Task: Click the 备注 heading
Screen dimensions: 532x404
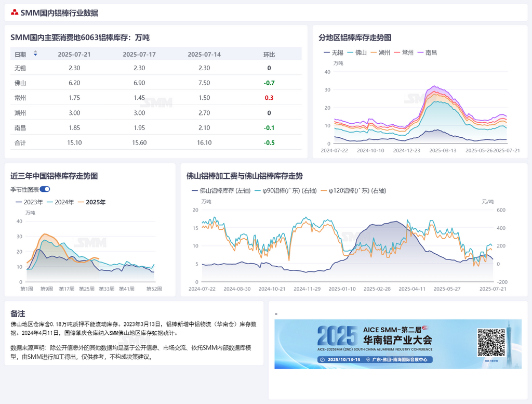Action: pyautogui.click(x=18, y=314)
